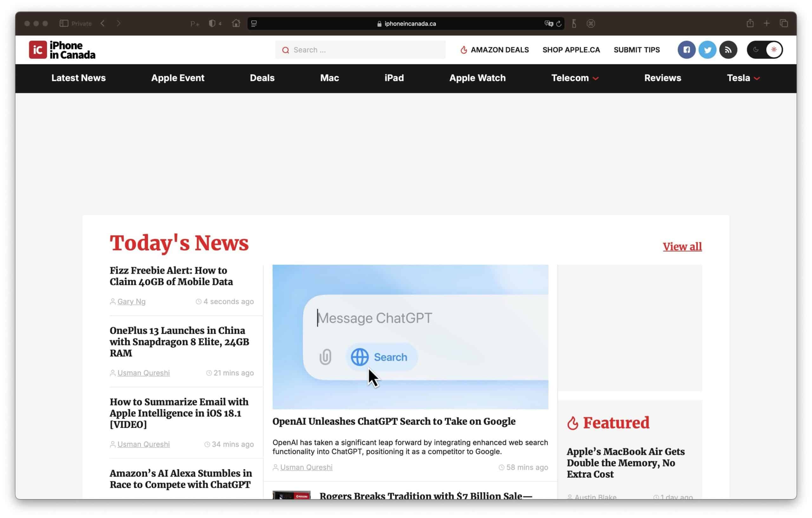
Task: Click the View all link
Action: tap(682, 247)
